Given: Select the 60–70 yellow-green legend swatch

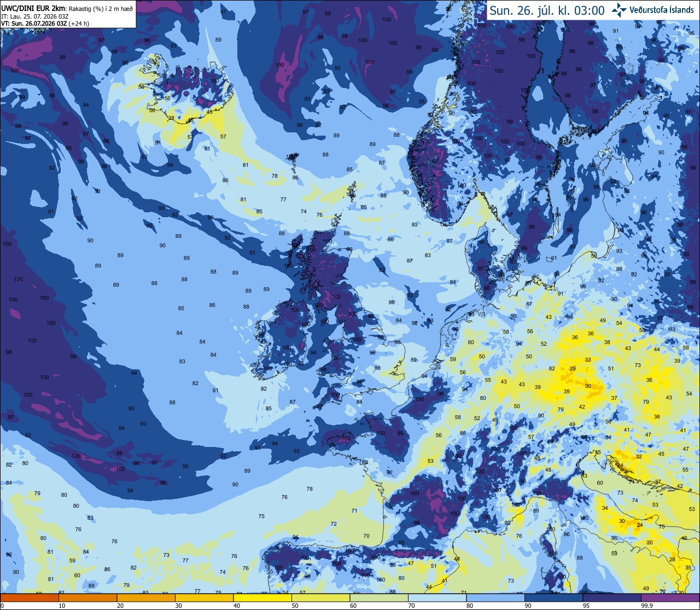Looking at the screenshot, I should coord(379,598).
